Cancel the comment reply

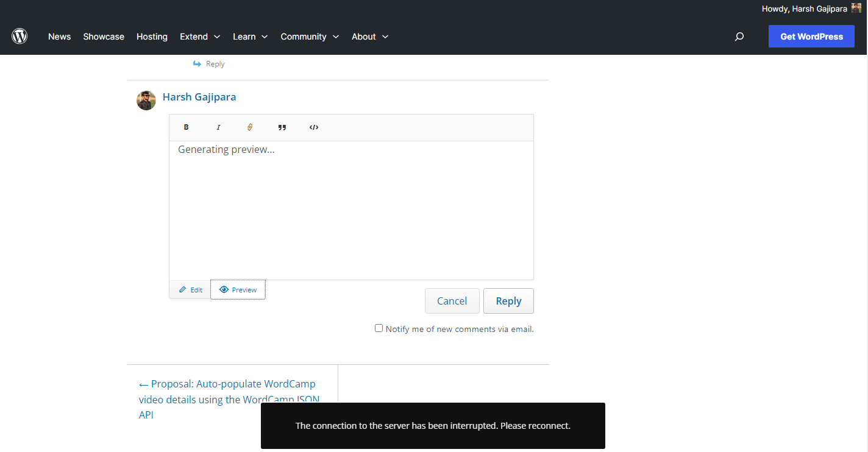452,301
